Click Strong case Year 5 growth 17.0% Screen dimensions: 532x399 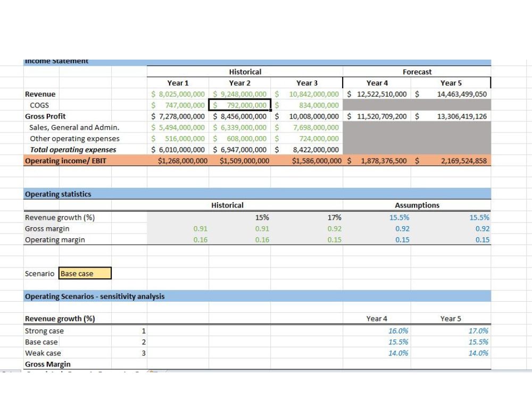(x=451, y=331)
